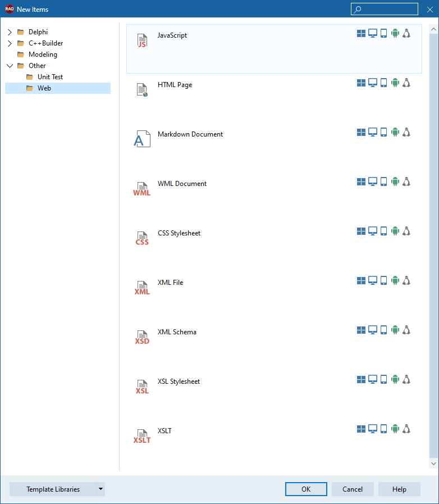Click the JavaScript file type icon

coord(142,40)
